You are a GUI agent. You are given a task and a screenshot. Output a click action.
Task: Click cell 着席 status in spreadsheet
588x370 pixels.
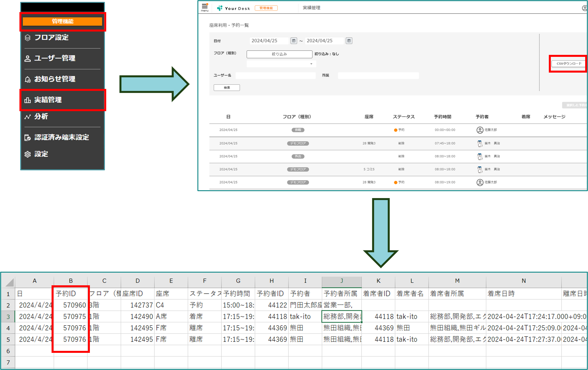tap(205, 317)
